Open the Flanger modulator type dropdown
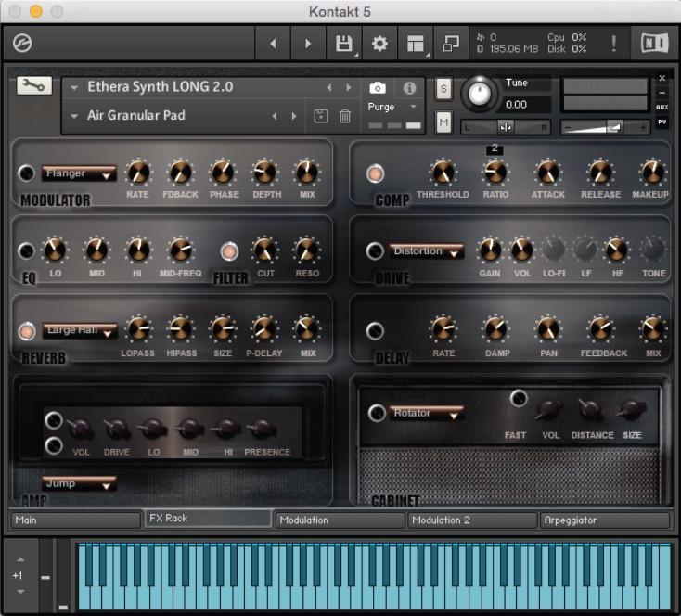Screen dimensions: 681x616 79,173
